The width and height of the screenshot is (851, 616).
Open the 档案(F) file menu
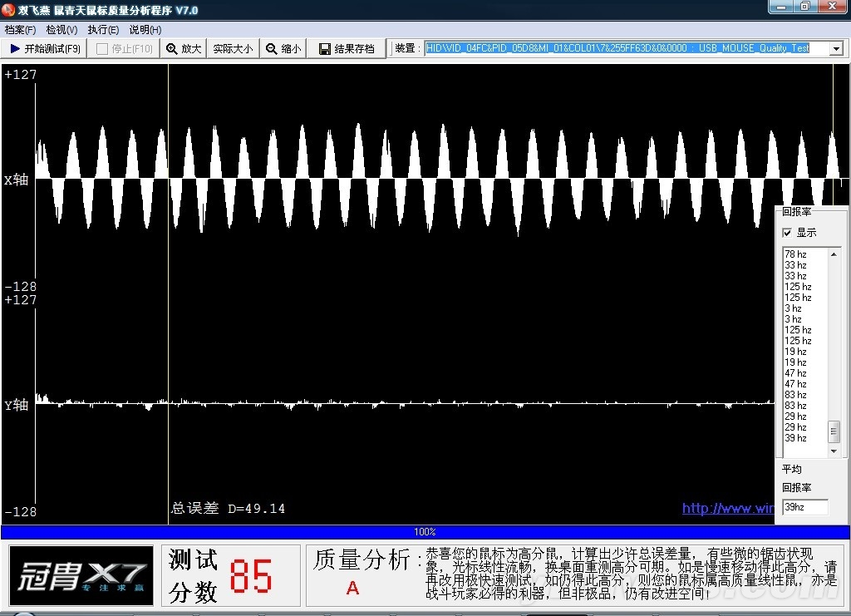(x=20, y=30)
